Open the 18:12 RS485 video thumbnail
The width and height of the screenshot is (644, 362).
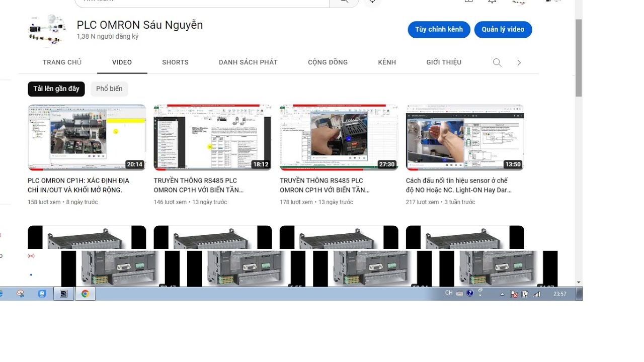pyautogui.click(x=212, y=137)
